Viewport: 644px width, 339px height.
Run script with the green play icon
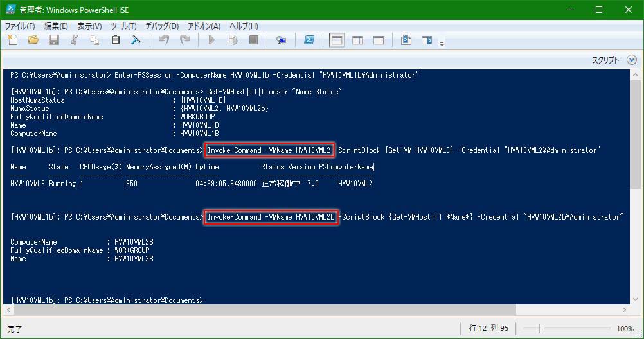point(211,40)
